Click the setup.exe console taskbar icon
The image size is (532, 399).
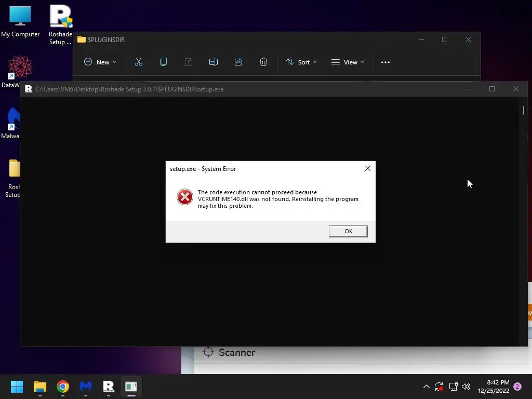131,387
